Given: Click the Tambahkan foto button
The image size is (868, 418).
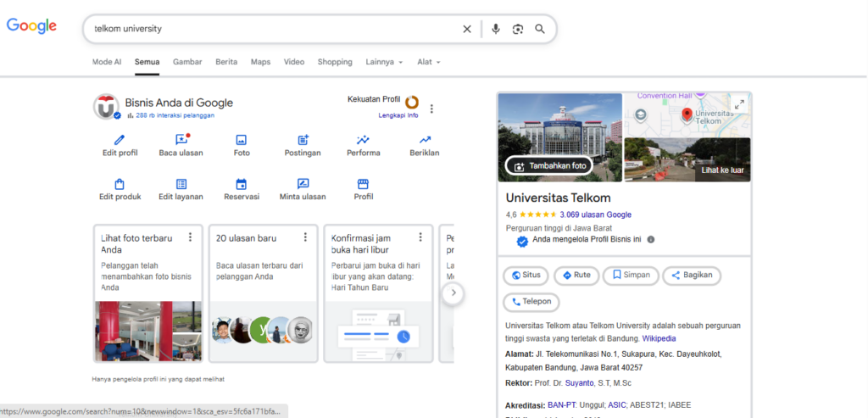Looking at the screenshot, I should 549,166.
